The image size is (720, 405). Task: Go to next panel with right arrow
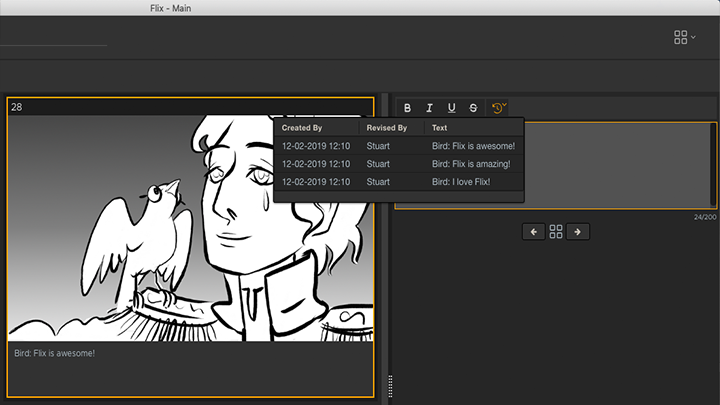[x=578, y=231]
